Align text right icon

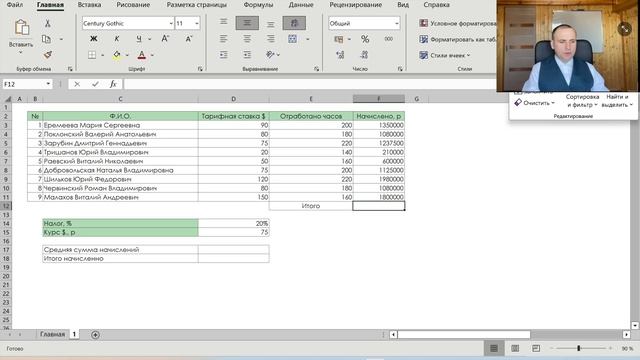point(271,39)
